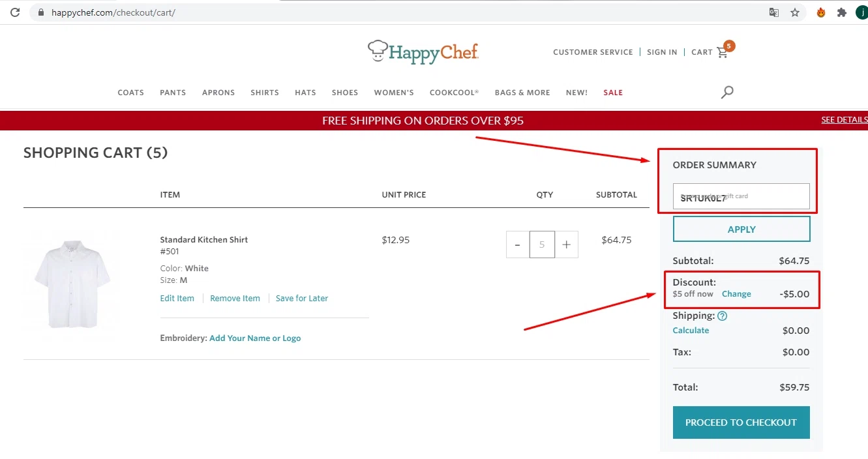
Task: Open the APRONS menu
Action: click(x=218, y=93)
